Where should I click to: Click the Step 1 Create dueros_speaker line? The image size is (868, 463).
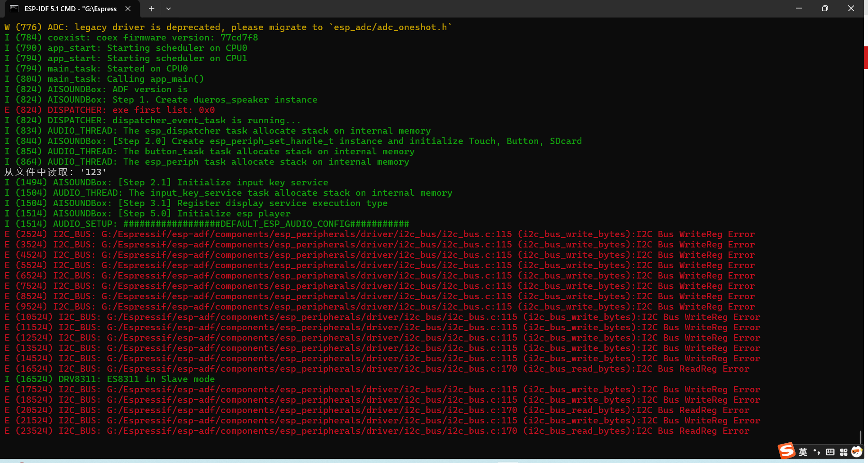[161, 100]
